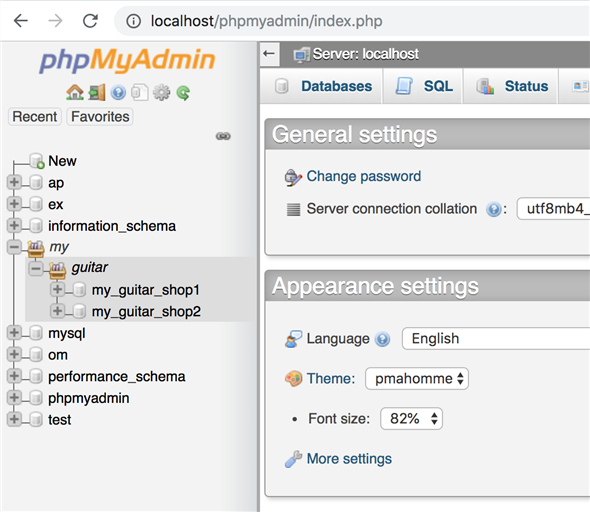The height and width of the screenshot is (512, 590).
Task: Open the SQL tab
Action: pos(423,86)
